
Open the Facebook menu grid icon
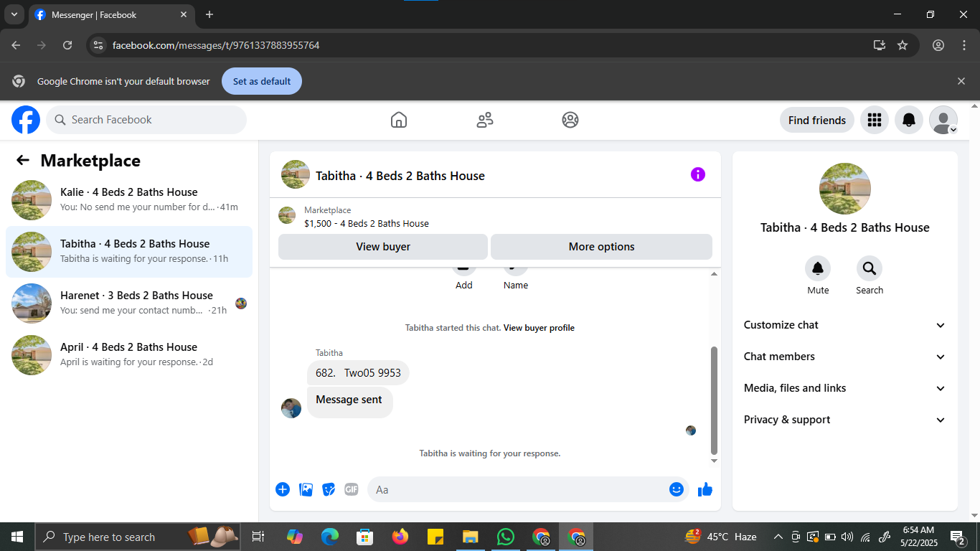pyautogui.click(x=874, y=120)
